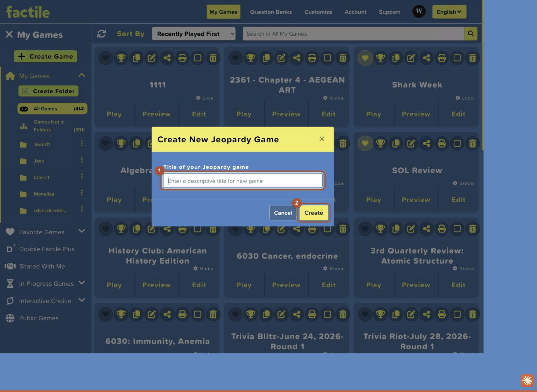The height and width of the screenshot is (392, 537).
Task: Open Public Games in sidebar
Action: coord(39,318)
